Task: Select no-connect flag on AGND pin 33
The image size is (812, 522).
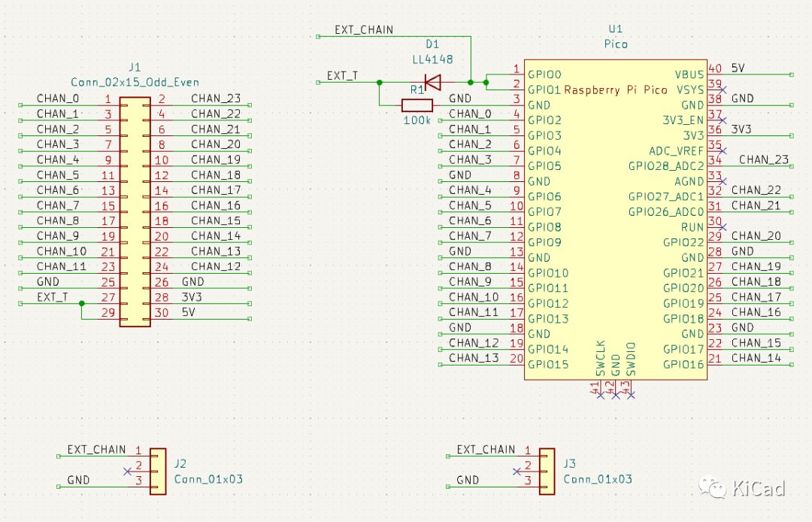Action: [x=723, y=182]
